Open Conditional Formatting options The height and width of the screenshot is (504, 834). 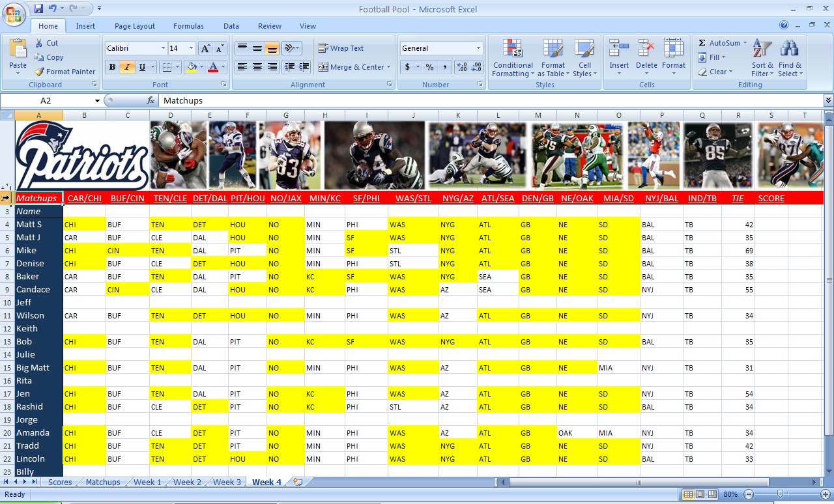[x=512, y=59]
